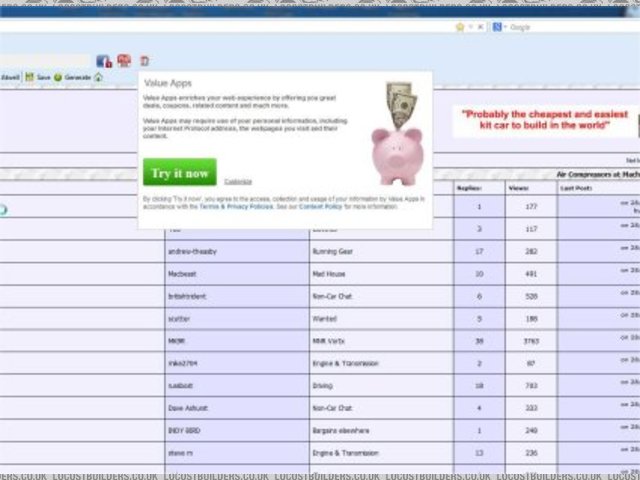The image size is (640, 480).
Task: Click the Google search engine icon
Action: (x=496, y=27)
